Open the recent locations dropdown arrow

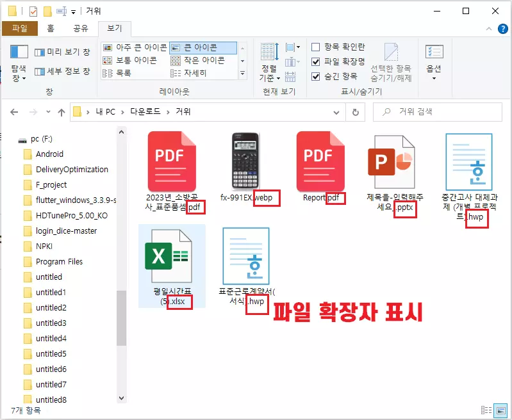pyautogui.click(x=48, y=112)
